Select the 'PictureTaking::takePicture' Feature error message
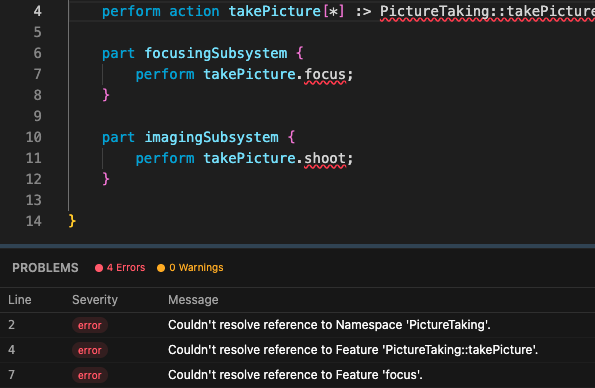The width and height of the screenshot is (595, 388). (x=353, y=350)
